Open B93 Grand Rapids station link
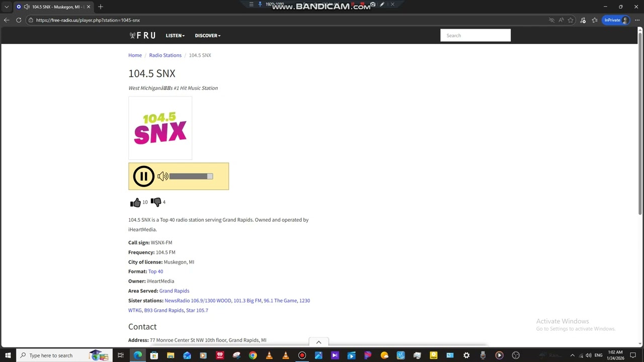 tap(164, 310)
